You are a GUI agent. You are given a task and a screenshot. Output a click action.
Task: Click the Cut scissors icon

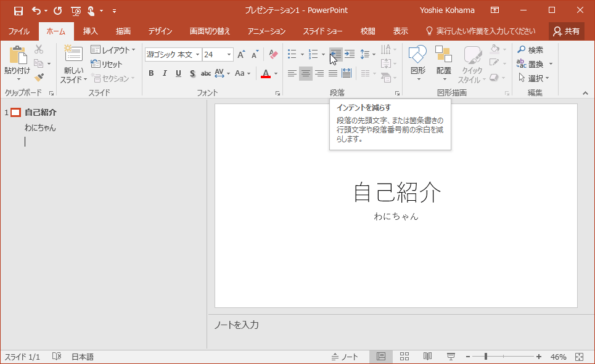pyautogui.click(x=39, y=49)
